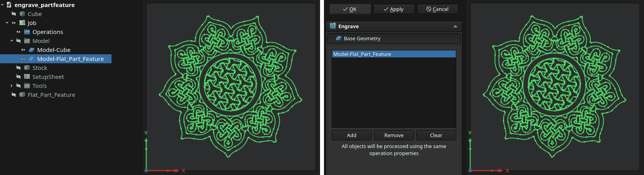Click the Model-Cube part icon
644x175 pixels.
coord(32,50)
